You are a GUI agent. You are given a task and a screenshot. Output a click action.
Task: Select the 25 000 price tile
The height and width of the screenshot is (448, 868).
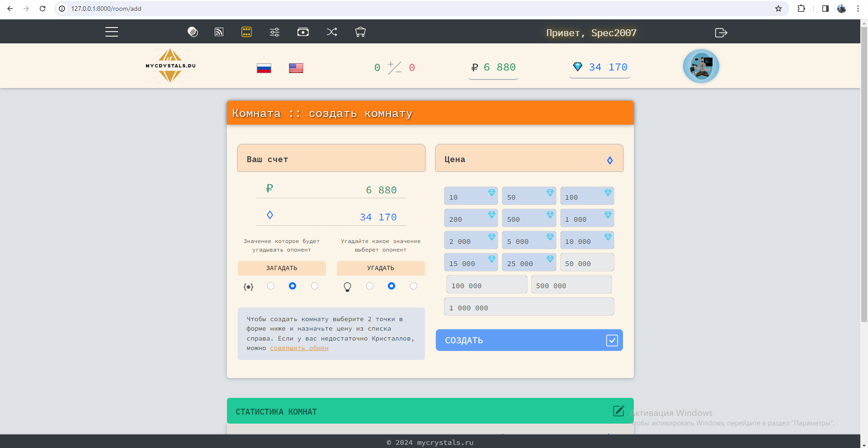[x=529, y=262]
